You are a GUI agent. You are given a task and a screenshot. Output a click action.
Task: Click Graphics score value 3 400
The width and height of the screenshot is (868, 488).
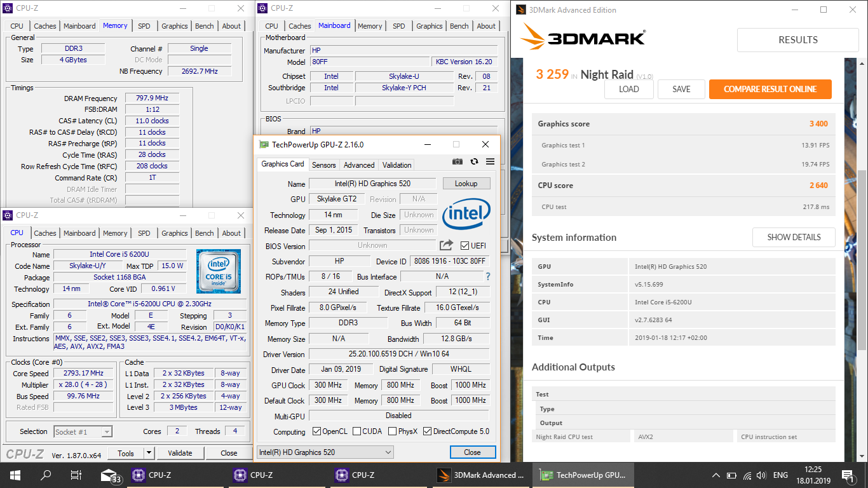818,124
